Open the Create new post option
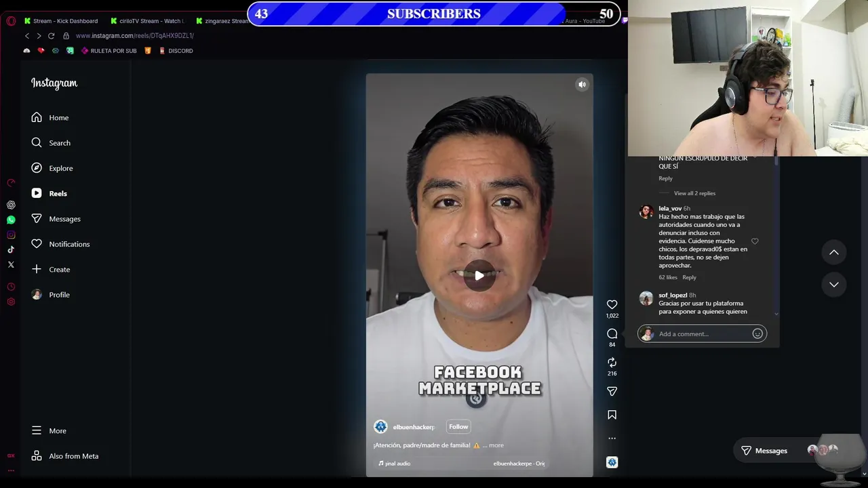The height and width of the screenshot is (488, 868). point(50,269)
